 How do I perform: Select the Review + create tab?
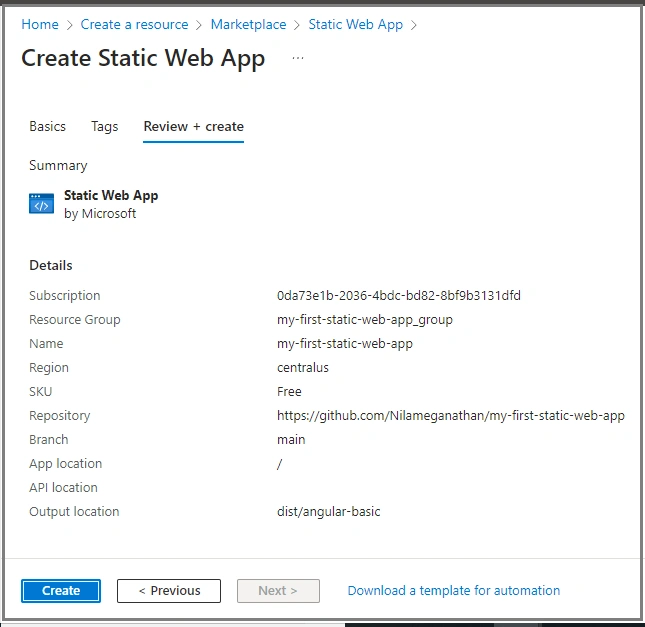click(x=193, y=126)
